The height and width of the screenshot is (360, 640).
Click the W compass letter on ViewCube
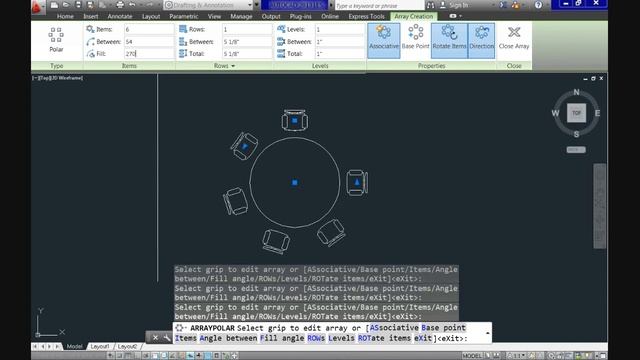(556, 113)
